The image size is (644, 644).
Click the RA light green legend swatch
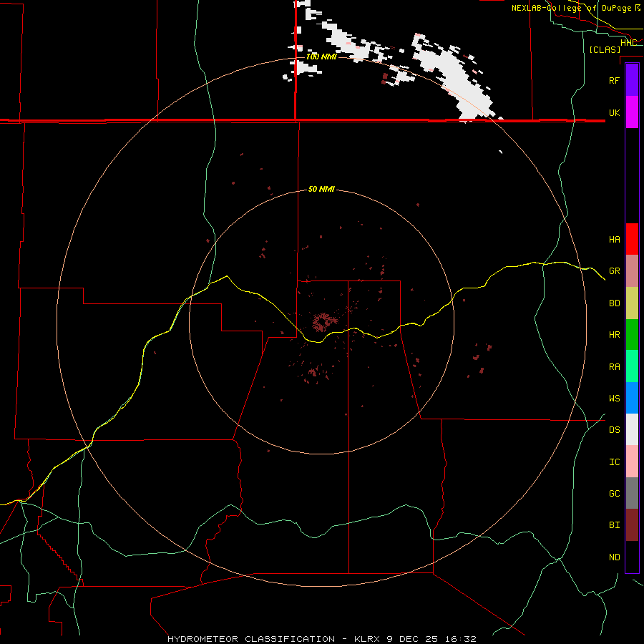tap(632, 366)
